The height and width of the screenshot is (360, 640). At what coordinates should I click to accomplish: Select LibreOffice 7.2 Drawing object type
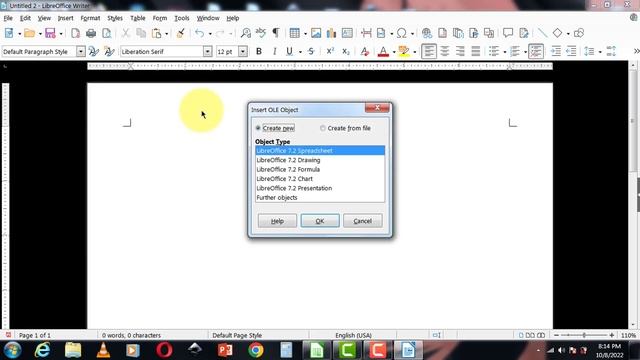coord(320,160)
